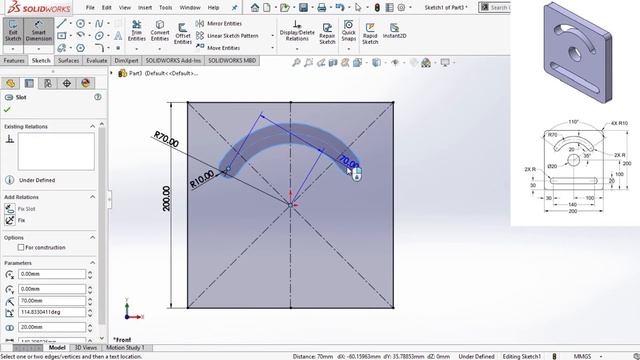The image size is (640, 360).
Task: Click the Print icon
Action: [322, 7]
